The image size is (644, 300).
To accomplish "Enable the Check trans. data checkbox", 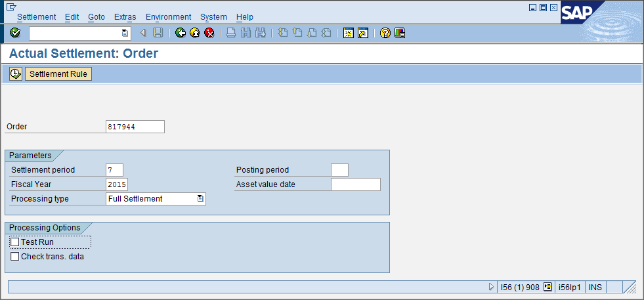I will [15, 257].
